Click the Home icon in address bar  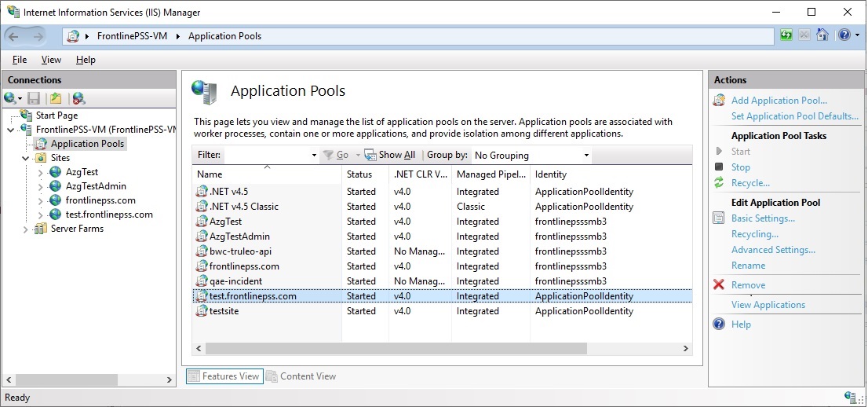click(822, 35)
